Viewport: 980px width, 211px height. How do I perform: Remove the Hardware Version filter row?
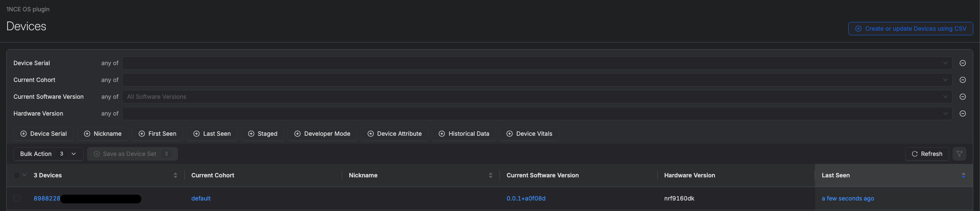click(962, 113)
